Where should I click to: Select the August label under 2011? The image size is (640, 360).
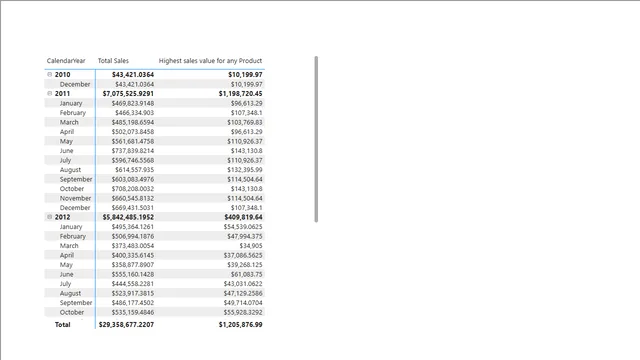[x=70, y=170]
